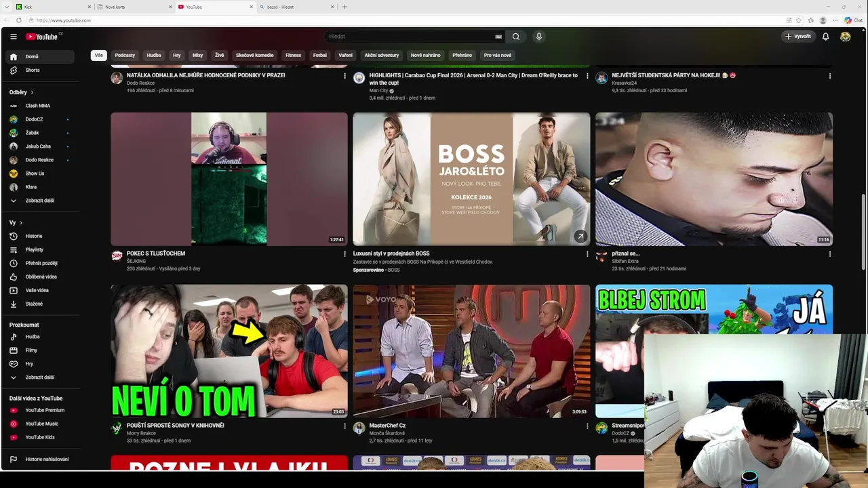Open options for POUŠTÍ SPROSTÉ SONGY video

[344, 426]
